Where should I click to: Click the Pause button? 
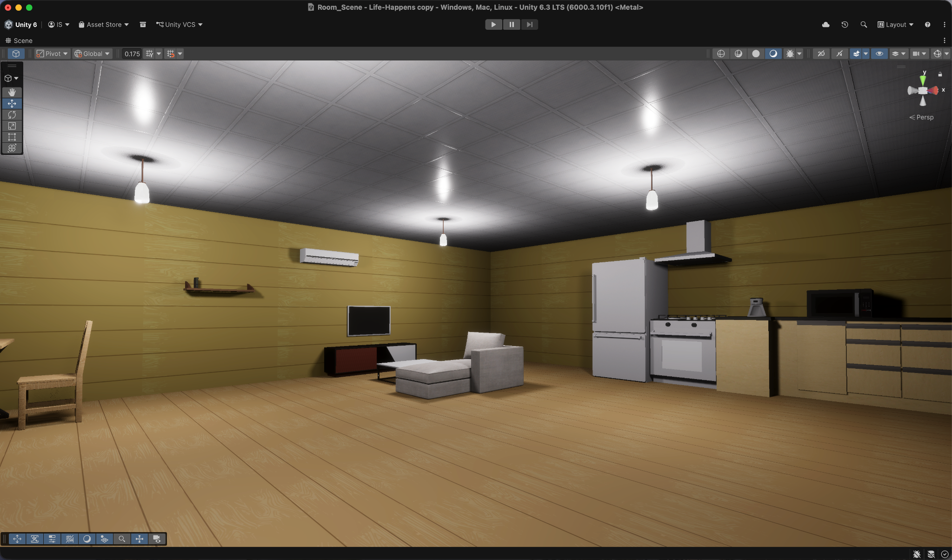click(x=512, y=25)
